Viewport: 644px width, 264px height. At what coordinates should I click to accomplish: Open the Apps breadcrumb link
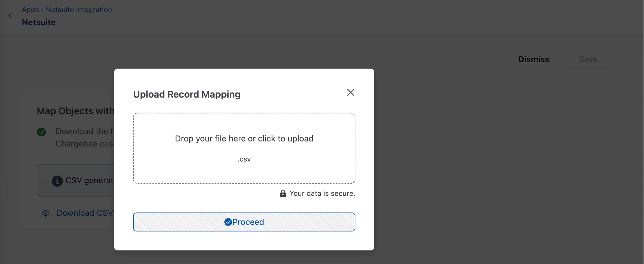pyautogui.click(x=30, y=10)
